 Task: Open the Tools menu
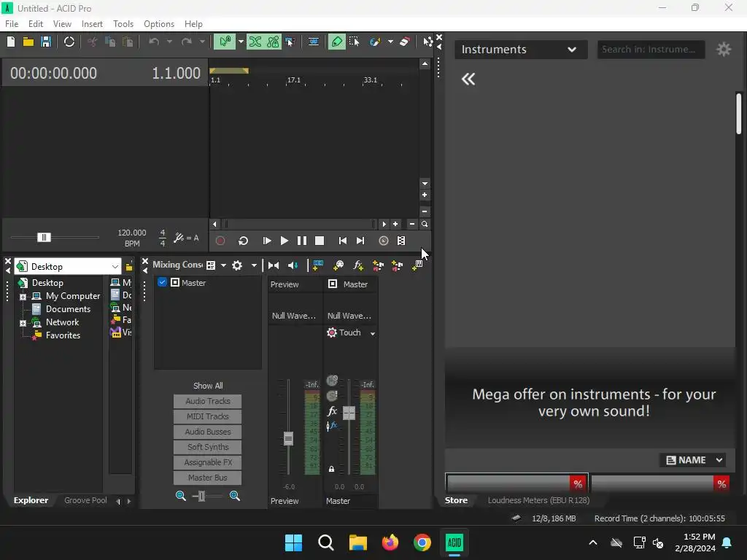[123, 24]
